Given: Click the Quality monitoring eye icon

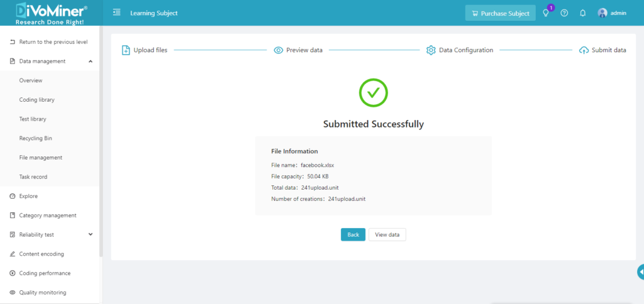Looking at the screenshot, I should 12,293.
